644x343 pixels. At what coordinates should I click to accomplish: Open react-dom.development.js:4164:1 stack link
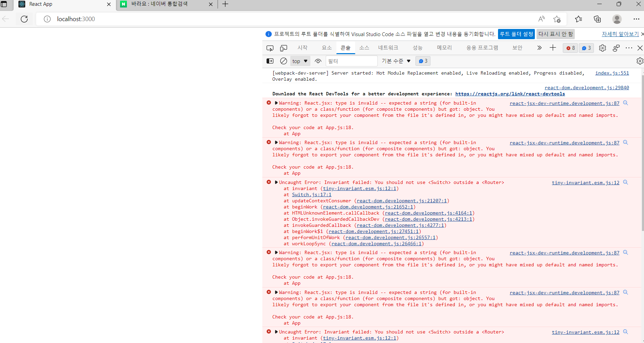point(428,213)
